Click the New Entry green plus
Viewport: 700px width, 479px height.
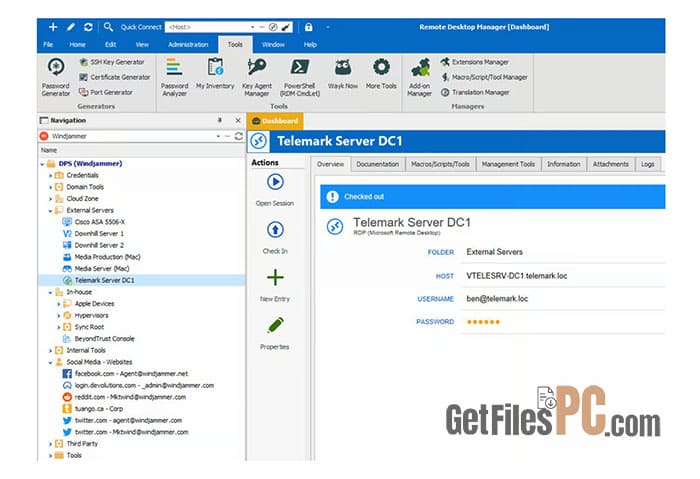coord(275,278)
